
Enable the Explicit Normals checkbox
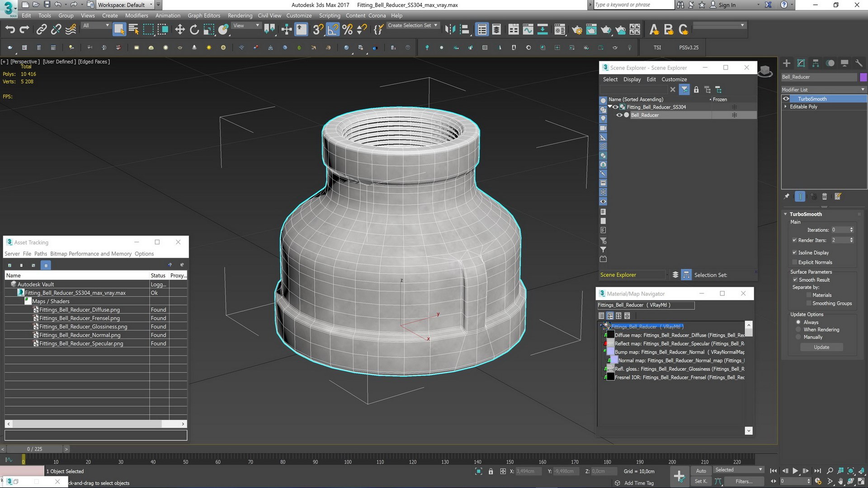point(794,263)
